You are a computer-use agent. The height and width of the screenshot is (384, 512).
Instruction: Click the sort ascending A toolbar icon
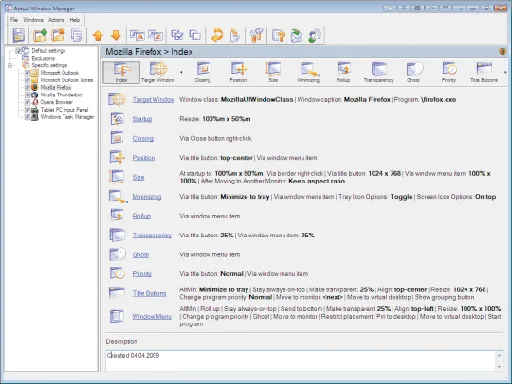[x=137, y=35]
